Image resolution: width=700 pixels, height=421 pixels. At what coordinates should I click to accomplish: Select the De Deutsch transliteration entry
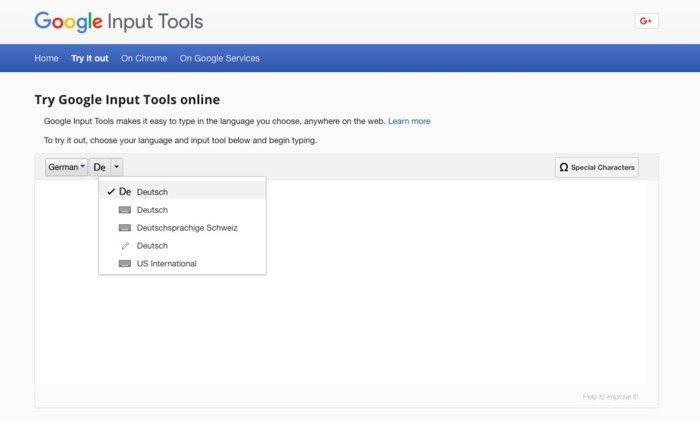coord(152,191)
